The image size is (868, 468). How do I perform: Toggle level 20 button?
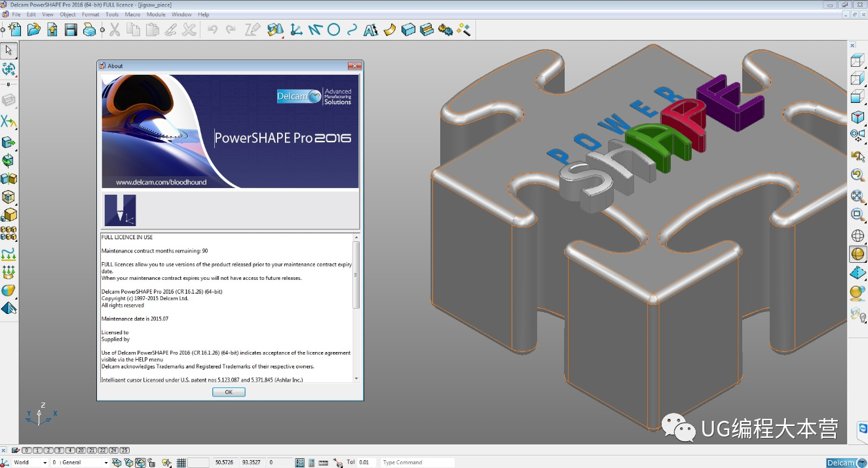(81, 450)
